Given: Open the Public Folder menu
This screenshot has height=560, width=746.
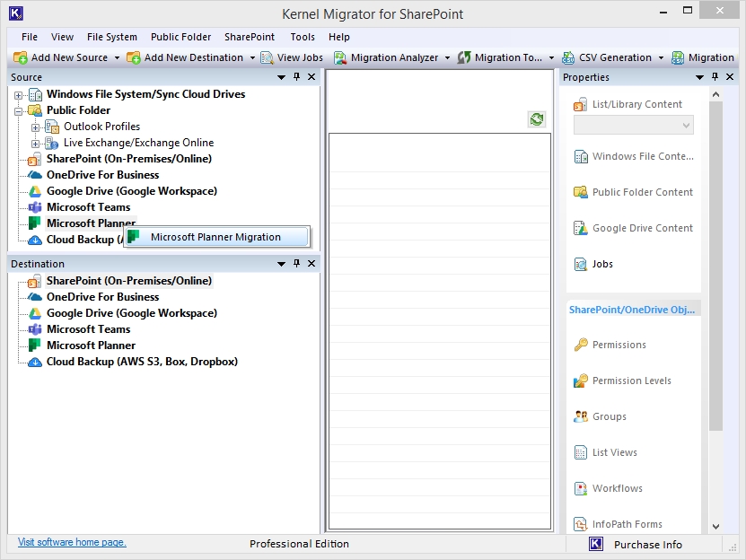Looking at the screenshot, I should point(180,37).
